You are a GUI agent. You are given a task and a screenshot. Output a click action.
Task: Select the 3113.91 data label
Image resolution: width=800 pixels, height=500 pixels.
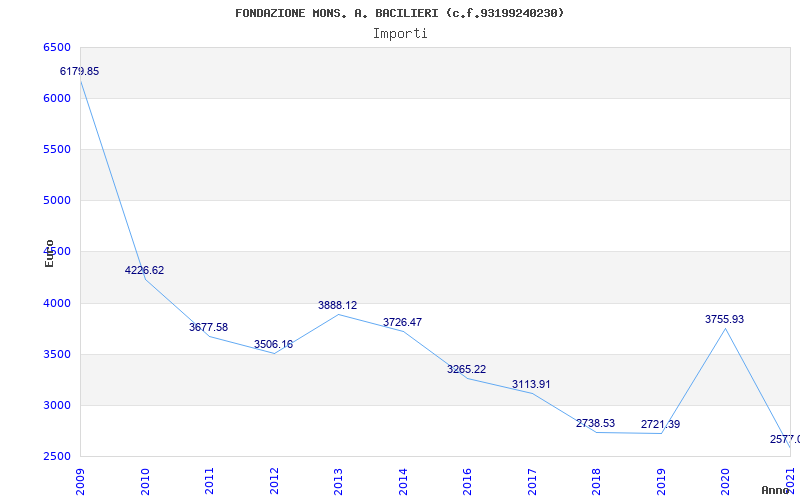532,385
